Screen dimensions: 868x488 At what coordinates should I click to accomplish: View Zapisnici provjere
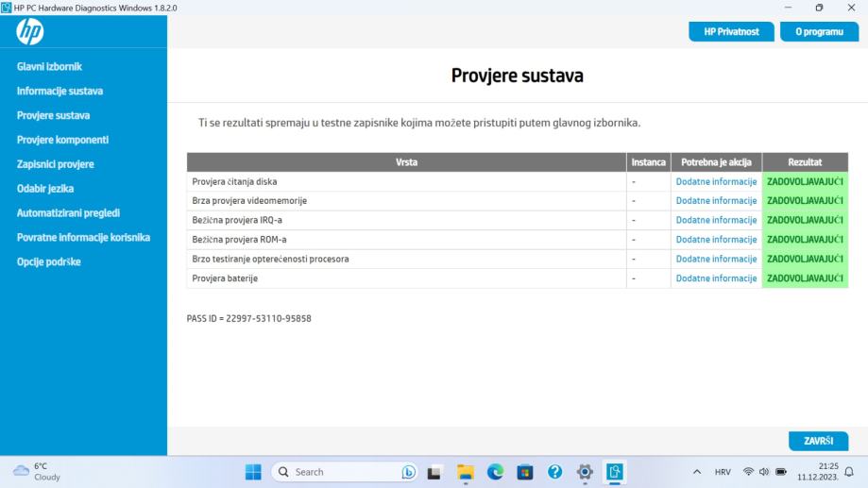click(x=56, y=164)
